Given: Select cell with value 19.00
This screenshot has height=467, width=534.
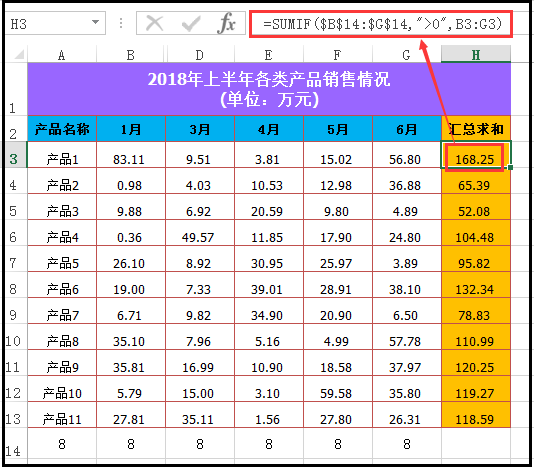Looking at the screenshot, I should (x=131, y=285).
